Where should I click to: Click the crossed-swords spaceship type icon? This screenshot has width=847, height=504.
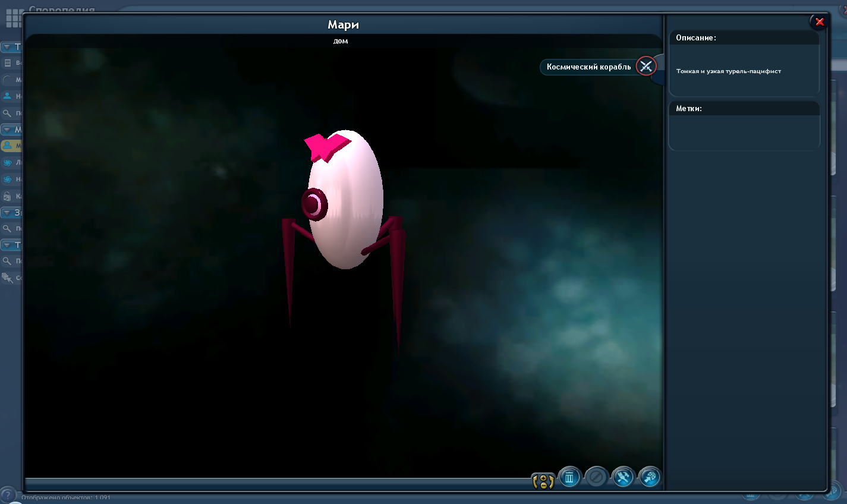(646, 66)
